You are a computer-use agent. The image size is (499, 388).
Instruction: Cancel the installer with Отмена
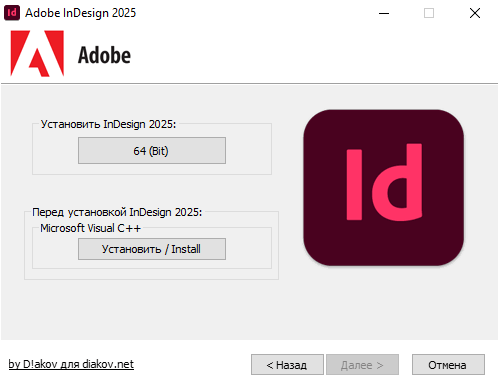pyautogui.click(x=448, y=365)
